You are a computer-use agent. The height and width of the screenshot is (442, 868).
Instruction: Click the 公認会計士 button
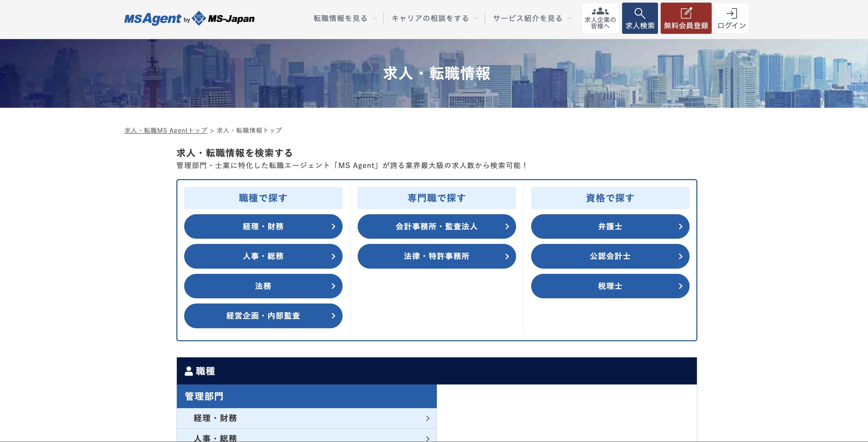610,256
